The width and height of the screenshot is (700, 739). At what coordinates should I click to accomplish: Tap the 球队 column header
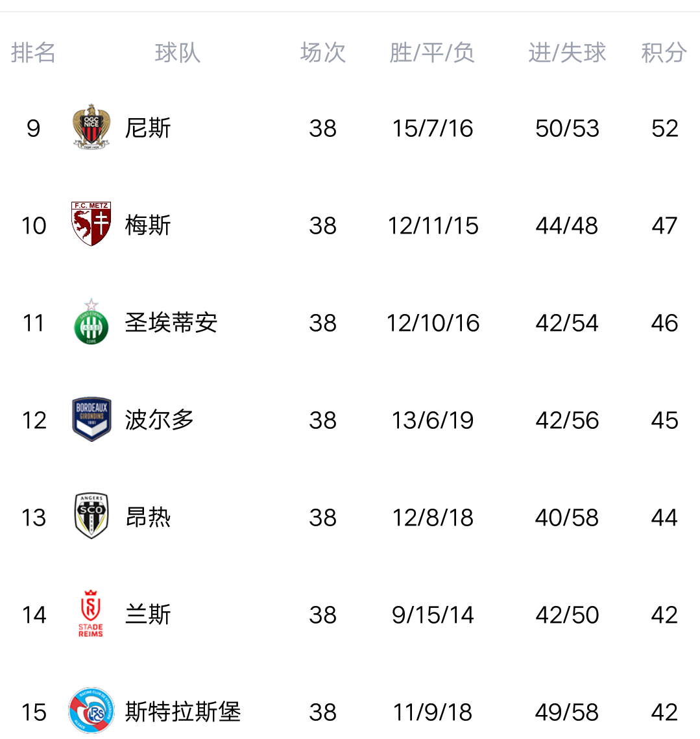(178, 53)
